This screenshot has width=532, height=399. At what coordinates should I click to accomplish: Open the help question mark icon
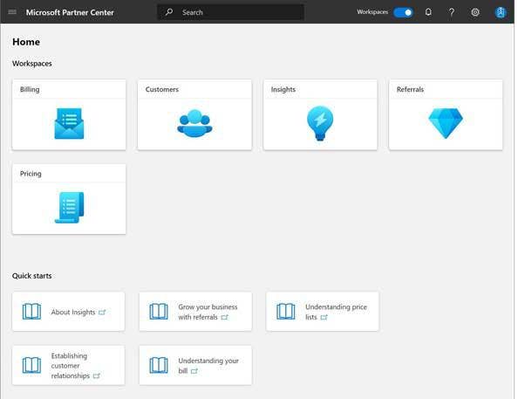click(451, 12)
